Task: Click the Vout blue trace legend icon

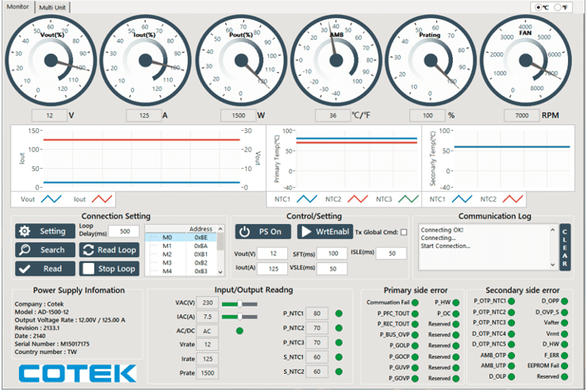Action: pyautogui.click(x=51, y=199)
